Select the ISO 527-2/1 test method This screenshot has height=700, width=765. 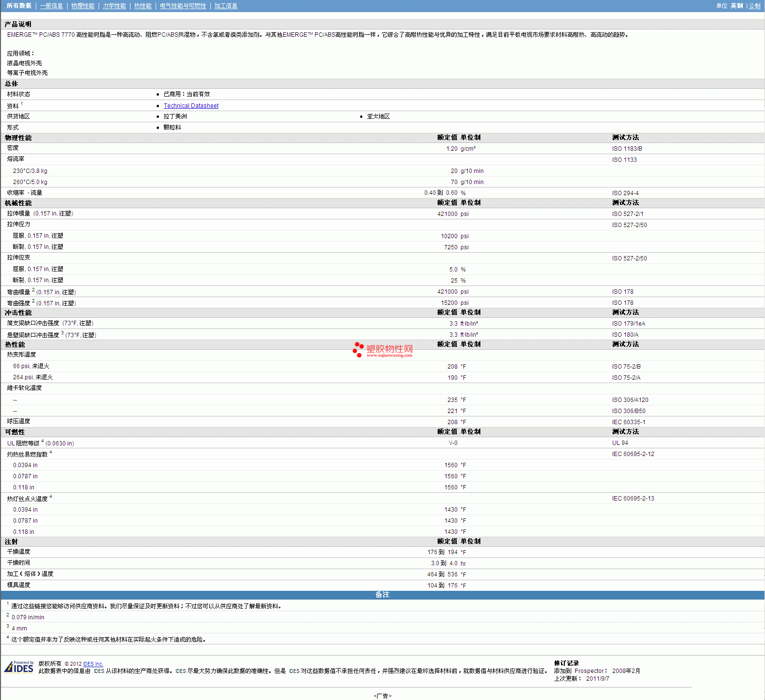628,214
